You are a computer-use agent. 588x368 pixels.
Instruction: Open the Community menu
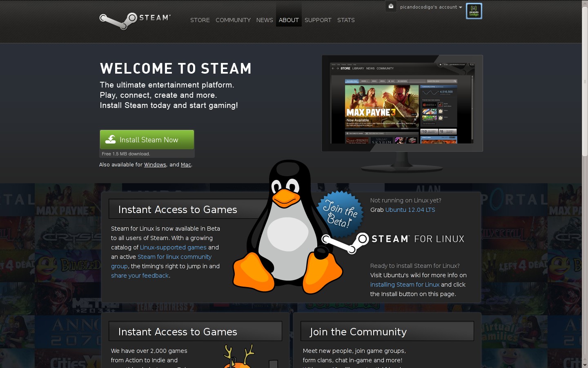pos(233,20)
